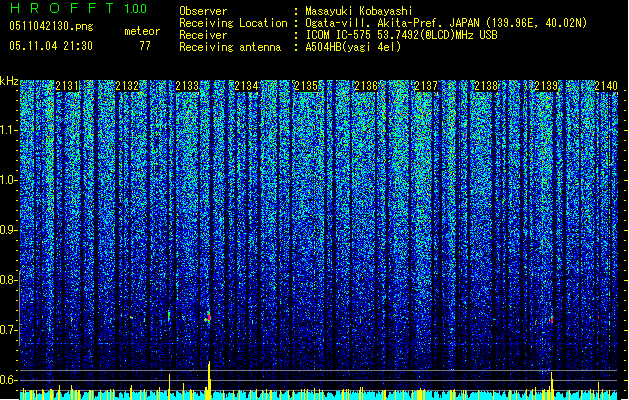This screenshot has height=400, width=629.
Task: Click the 2132 time marker
Action: [x=127, y=86]
